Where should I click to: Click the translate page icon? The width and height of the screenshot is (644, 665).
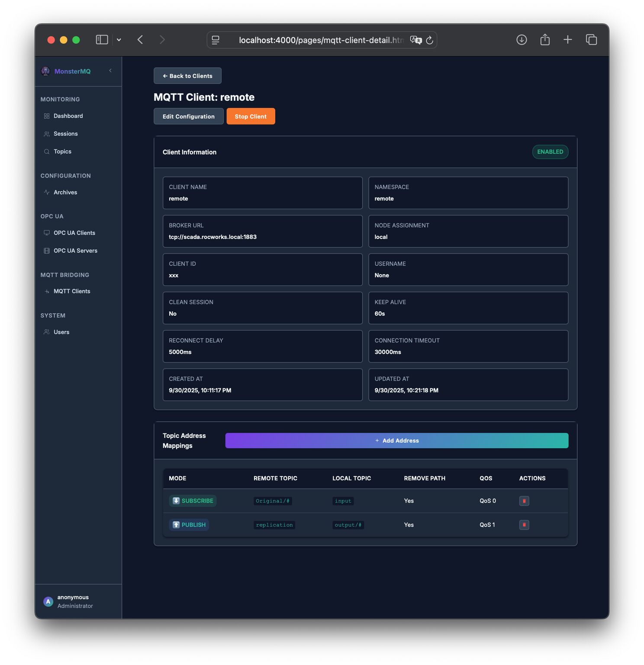[x=415, y=40]
